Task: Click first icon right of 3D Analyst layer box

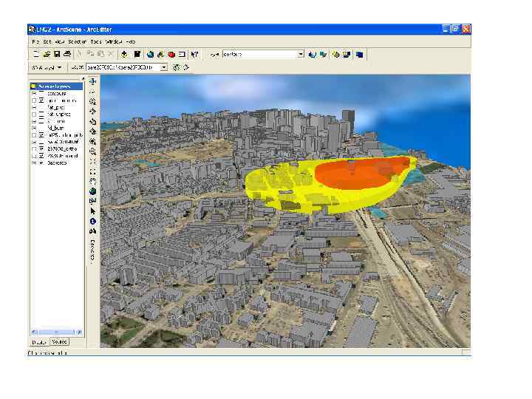Action: pos(176,67)
